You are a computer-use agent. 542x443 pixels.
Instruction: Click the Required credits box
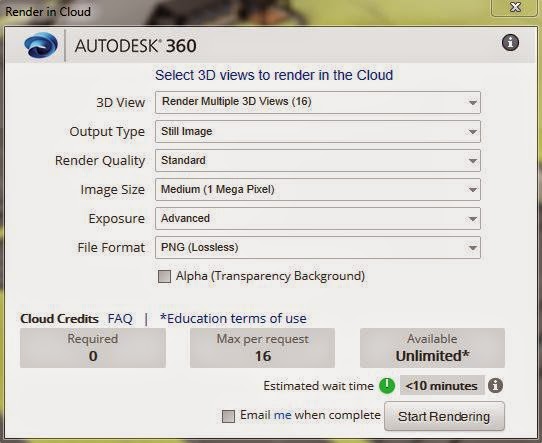tap(93, 348)
